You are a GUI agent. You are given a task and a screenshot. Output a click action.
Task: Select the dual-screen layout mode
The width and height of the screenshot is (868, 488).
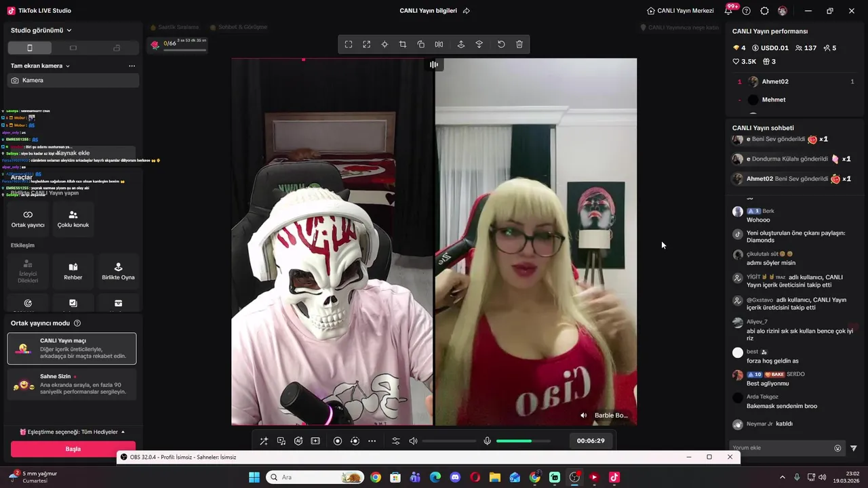pos(117,48)
